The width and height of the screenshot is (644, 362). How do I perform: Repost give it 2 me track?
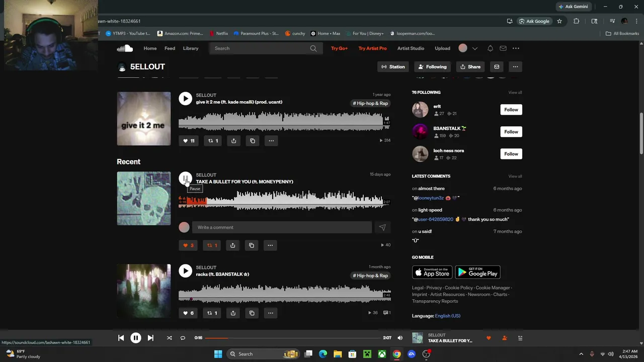[213, 141]
